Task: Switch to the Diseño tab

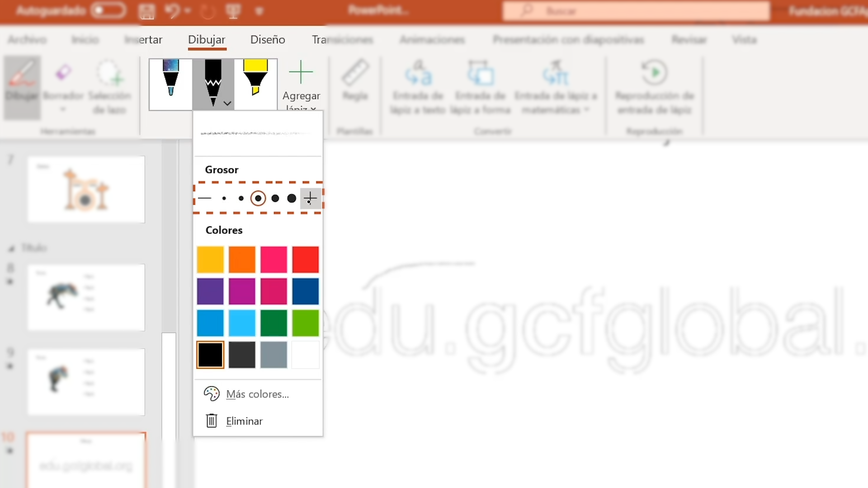Action: 268,40
